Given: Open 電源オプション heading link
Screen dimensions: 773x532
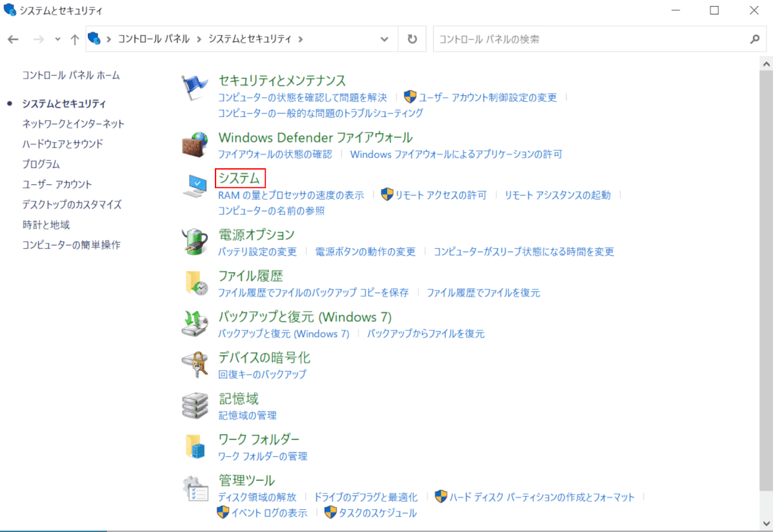Looking at the screenshot, I should click(x=256, y=235).
